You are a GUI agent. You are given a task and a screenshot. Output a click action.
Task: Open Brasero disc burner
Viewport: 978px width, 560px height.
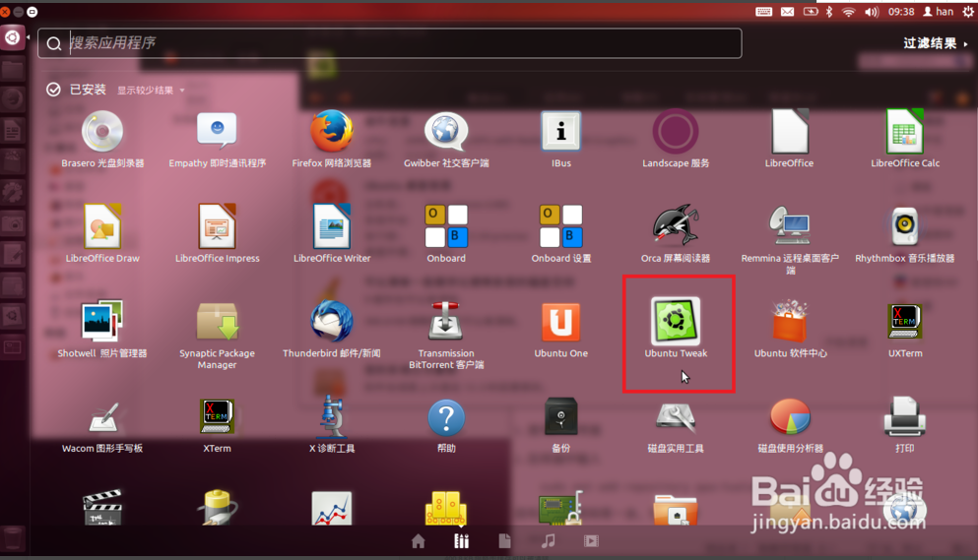point(102,140)
